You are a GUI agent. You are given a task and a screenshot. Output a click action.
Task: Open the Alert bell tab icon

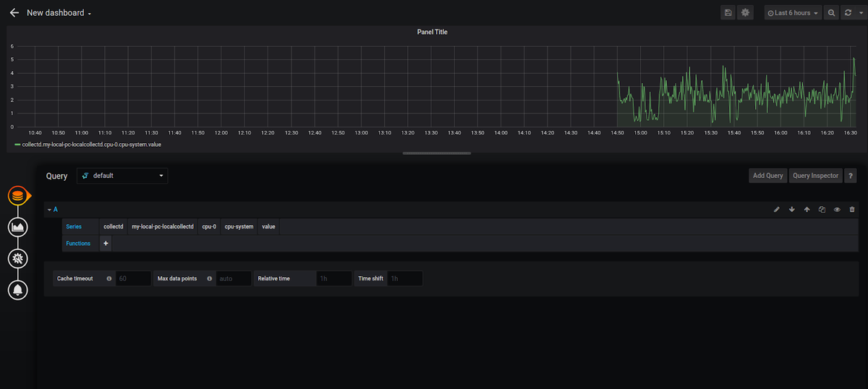pos(18,290)
